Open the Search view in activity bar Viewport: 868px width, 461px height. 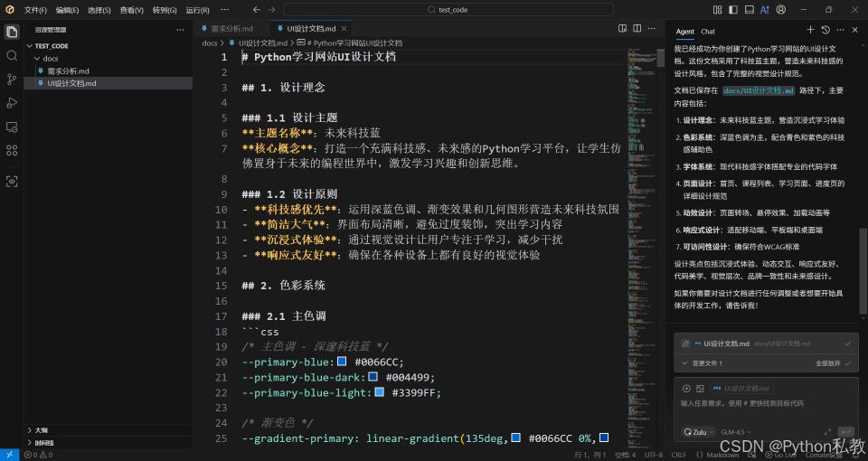12,55
